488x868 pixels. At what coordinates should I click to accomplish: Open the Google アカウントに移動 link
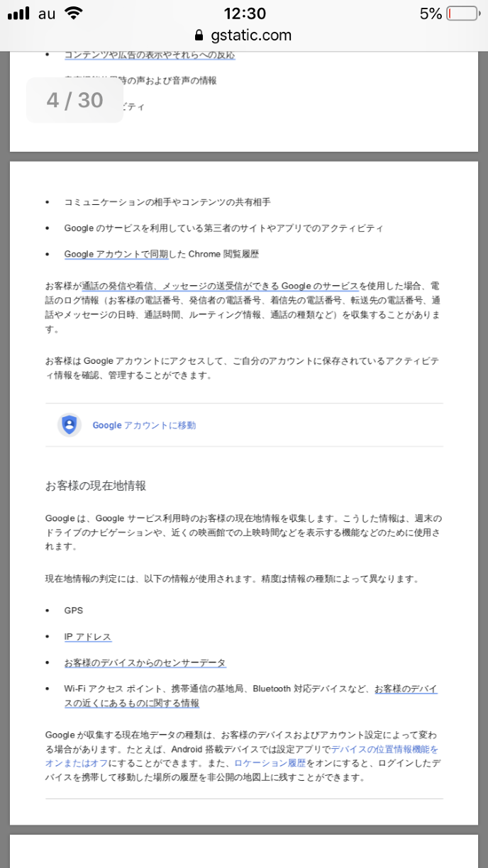144,425
